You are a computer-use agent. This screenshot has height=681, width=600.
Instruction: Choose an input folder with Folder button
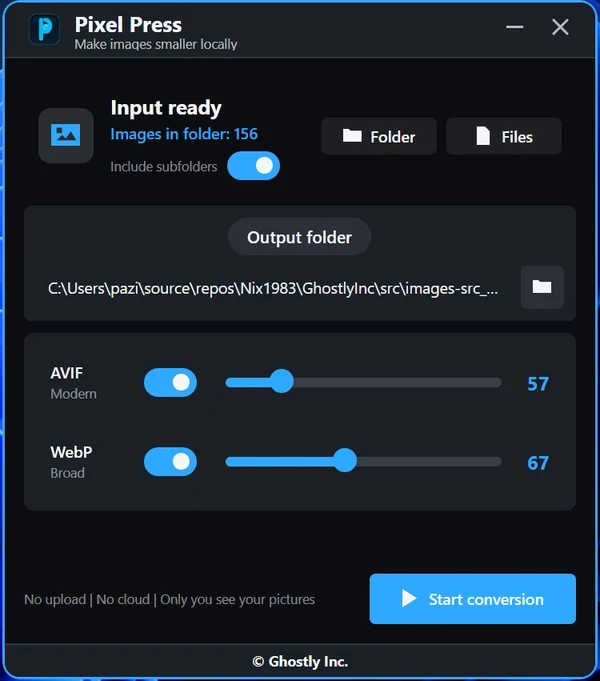[x=379, y=136]
